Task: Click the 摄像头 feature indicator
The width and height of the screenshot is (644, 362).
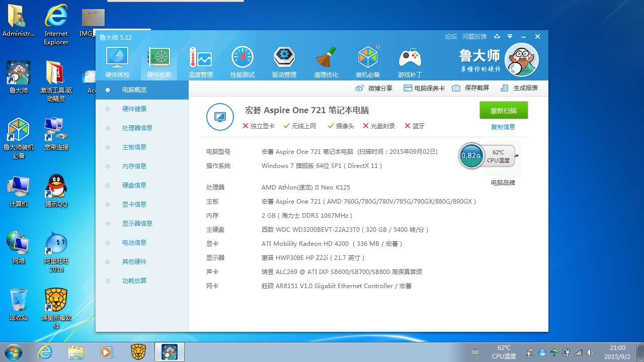Action: point(341,126)
